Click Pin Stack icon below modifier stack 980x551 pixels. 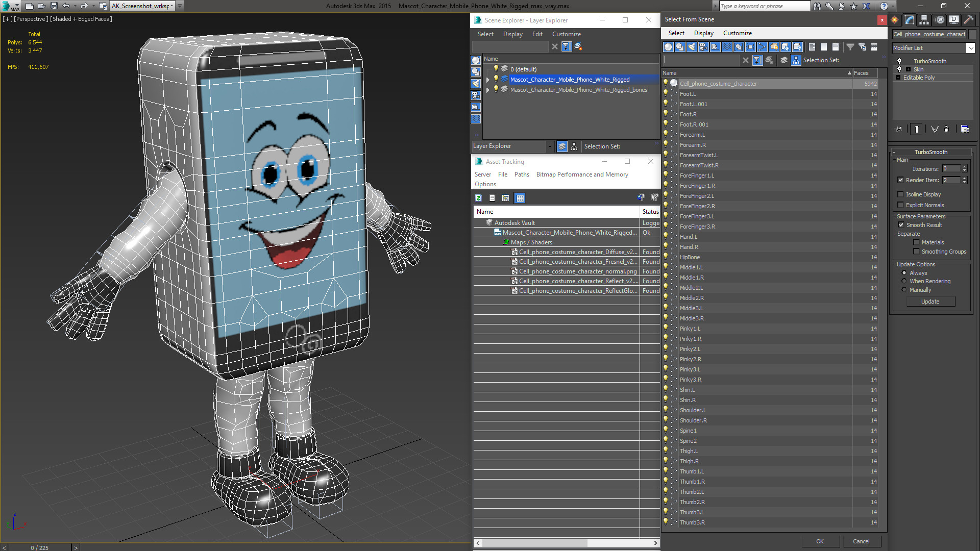(x=899, y=129)
